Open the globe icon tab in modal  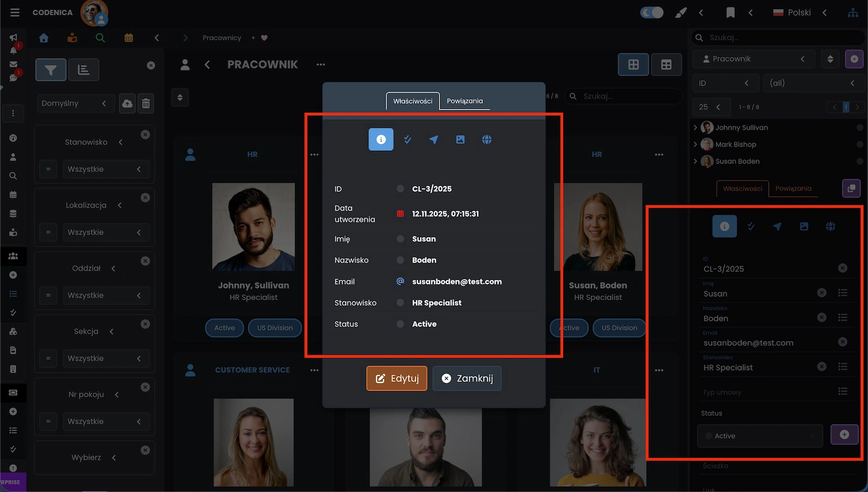pyautogui.click(x=487, y=140)
